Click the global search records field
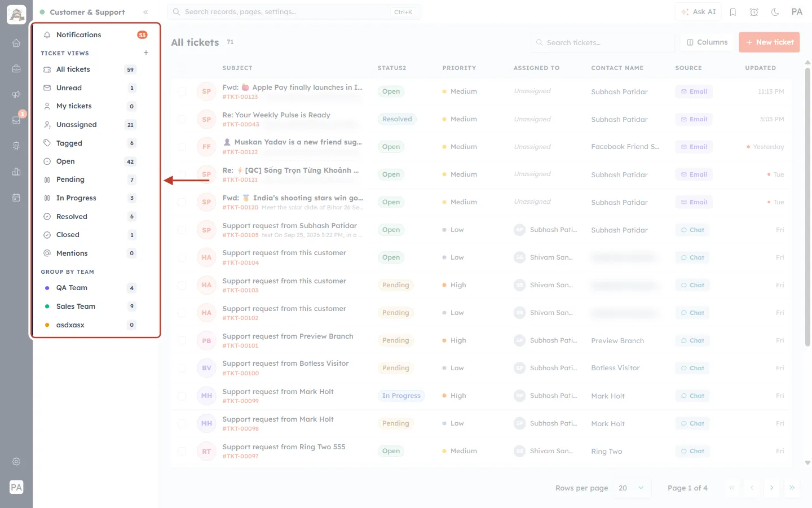This screenshot has width=812, height=508. pos(294,12)
